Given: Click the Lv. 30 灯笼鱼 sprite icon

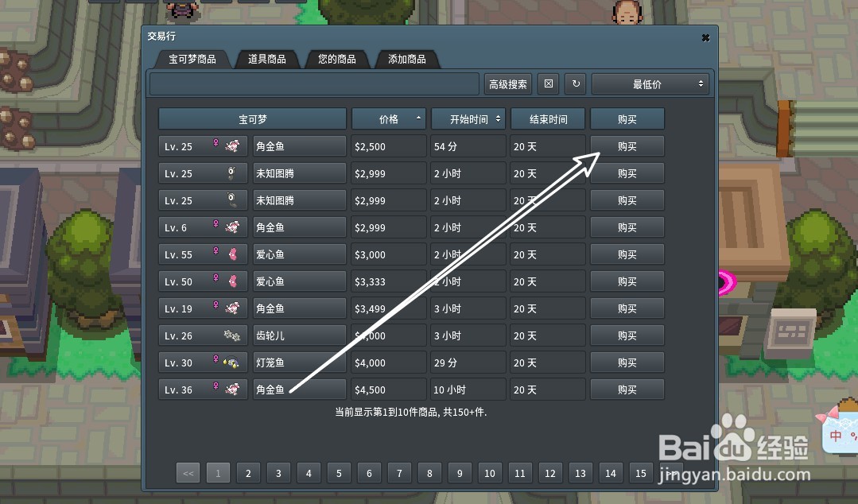Looking at the screenshot, I should pos(232,362).
